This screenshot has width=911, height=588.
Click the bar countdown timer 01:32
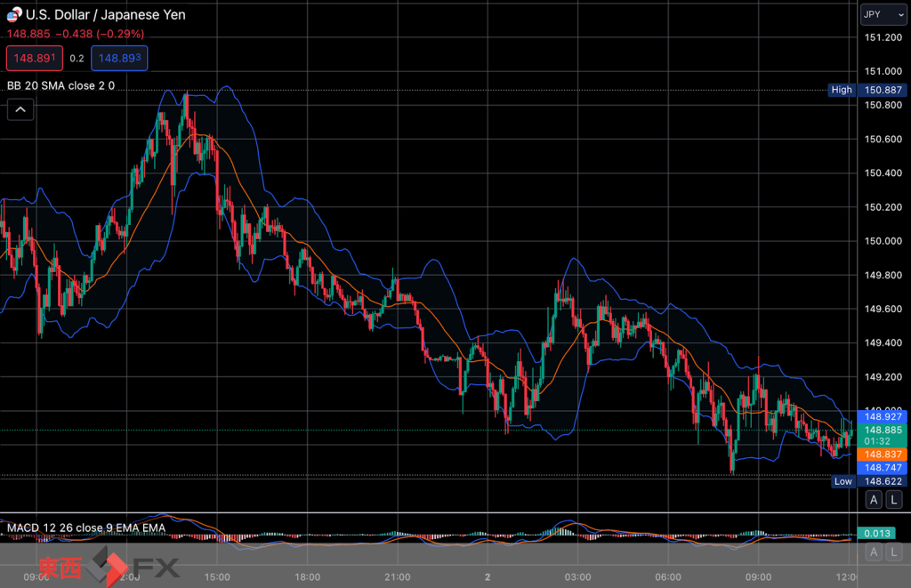point(877,441)
